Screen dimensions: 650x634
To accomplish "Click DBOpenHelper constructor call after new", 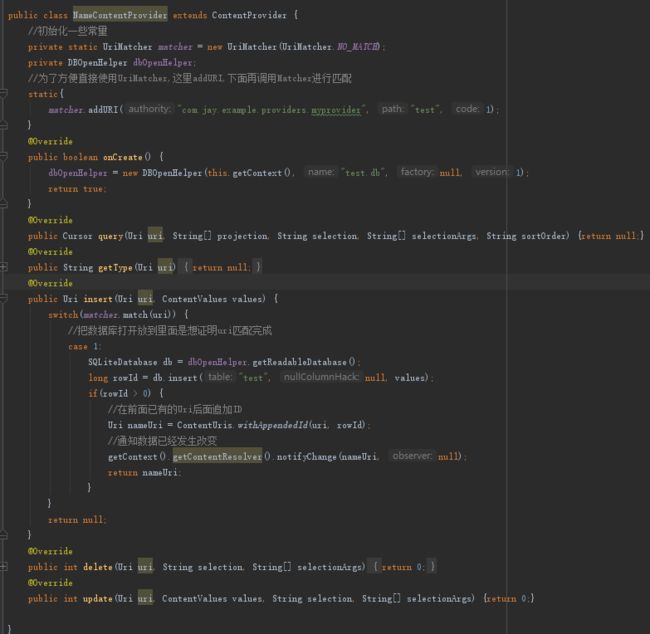I will point(172,173).
